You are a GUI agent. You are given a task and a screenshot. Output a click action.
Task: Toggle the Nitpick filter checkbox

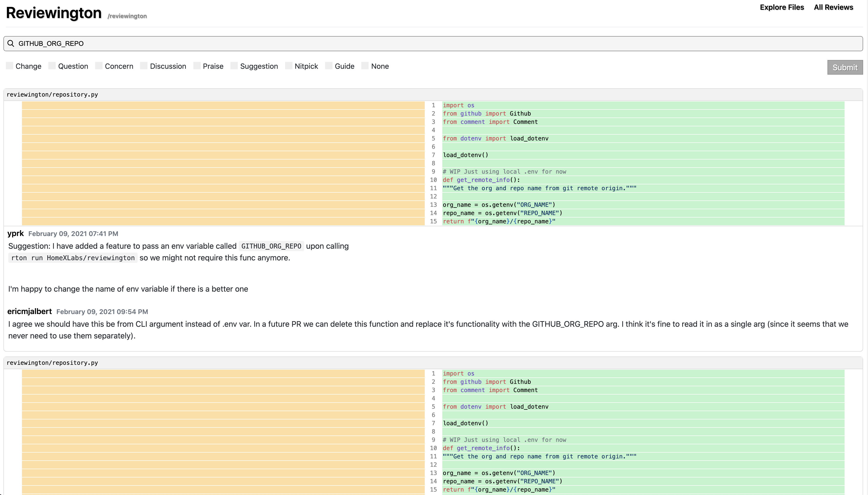289,66
